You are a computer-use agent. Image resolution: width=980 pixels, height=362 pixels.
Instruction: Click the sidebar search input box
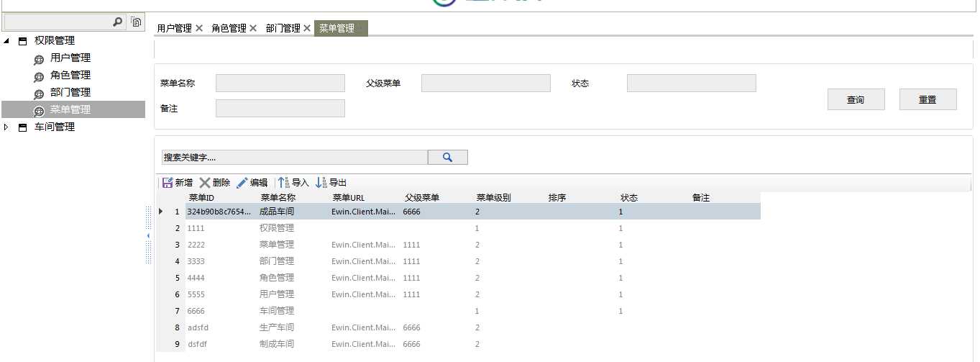click(x=65, y=23)
